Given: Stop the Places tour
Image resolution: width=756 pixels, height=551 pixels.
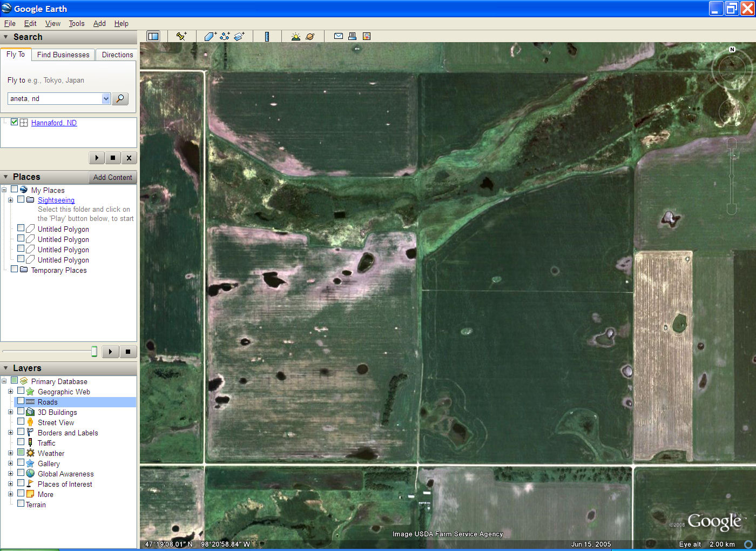Looking at the screenshot, I should pyautogui.click(x=128, y=352).
